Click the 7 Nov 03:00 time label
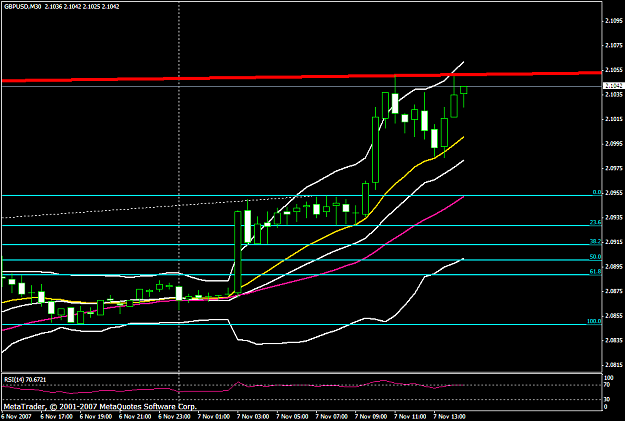625x421 pixels. (x=254, y=416)
